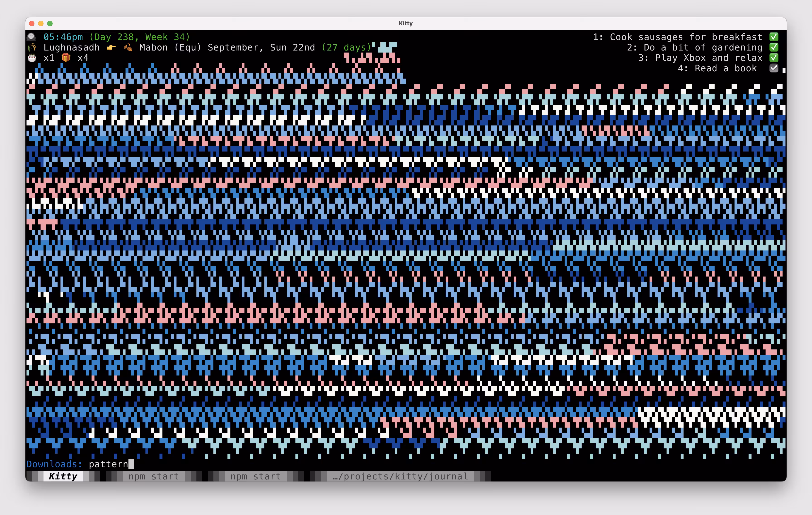812x515 pixels.
Task: Close the Kitty window with the red button
Action: (32, 23)
